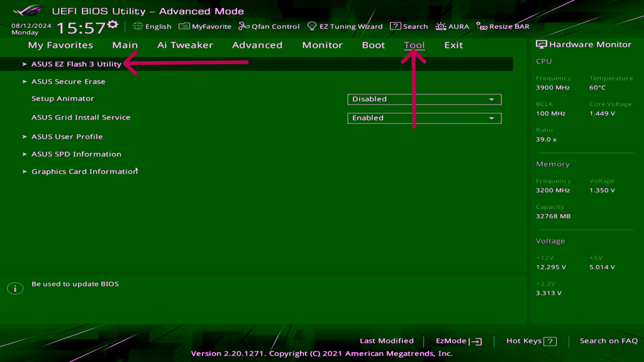Click Core Voltage 1.449 V value
The image size is (644, 362).
click(602, 114)
